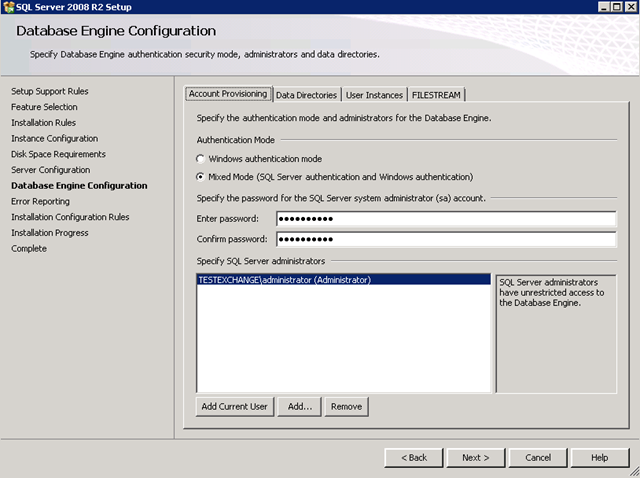Click the Enter password field

(446, 219)
